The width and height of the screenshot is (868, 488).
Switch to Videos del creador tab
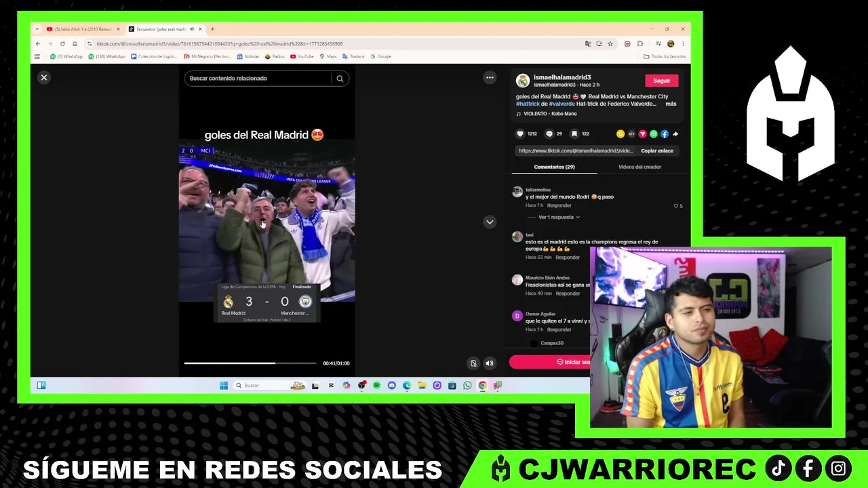point(639,167)
